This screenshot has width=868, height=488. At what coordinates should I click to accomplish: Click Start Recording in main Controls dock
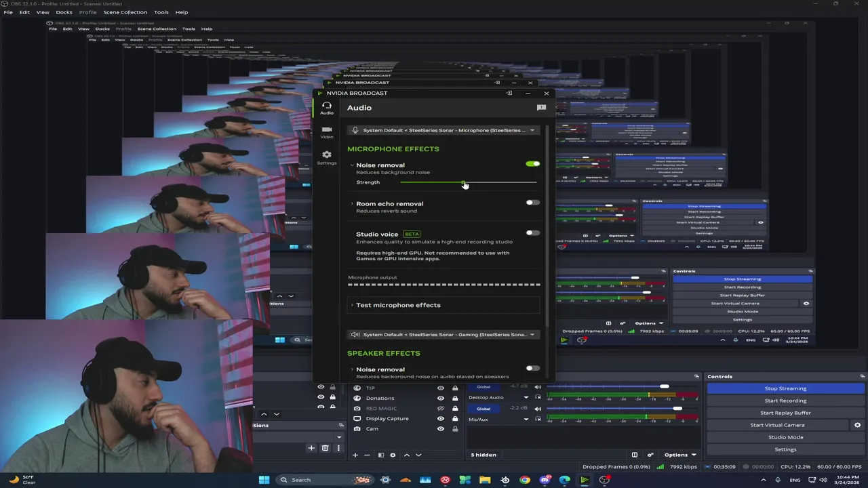[785, 401]
